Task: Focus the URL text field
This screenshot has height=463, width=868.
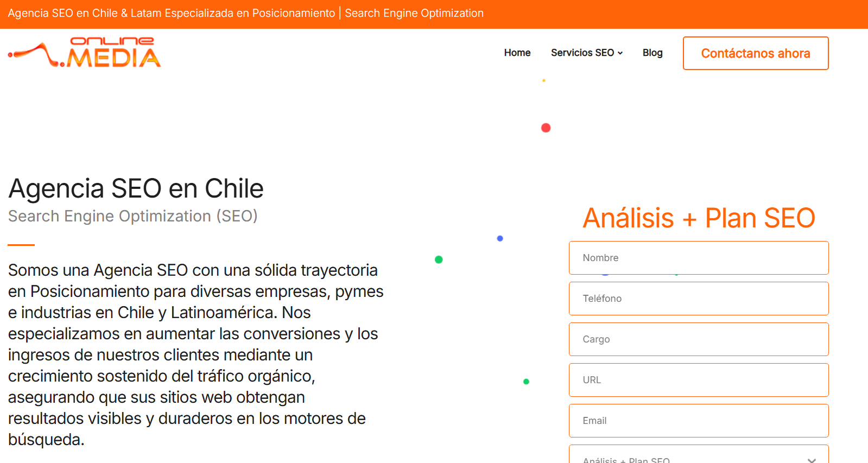Action: pos(698,380)
